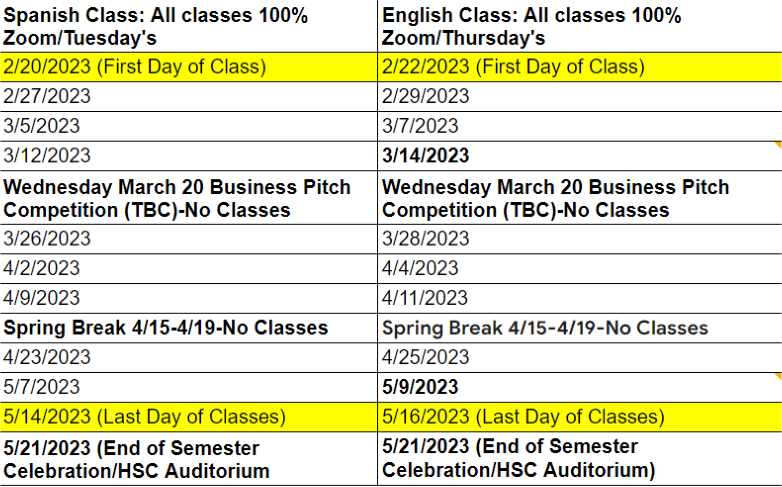Click the 5/16/2023 Last Day of Classes cell
The height and width of the screenshot is (487, 782).
point(580,417)
